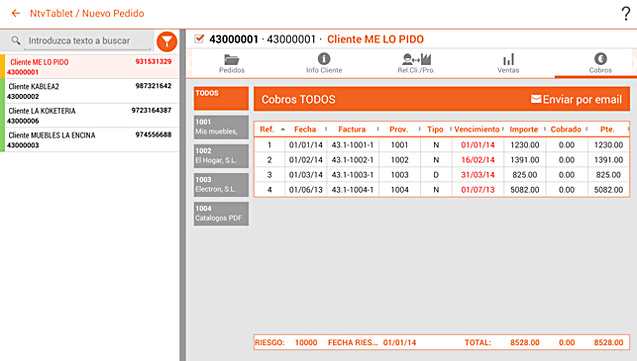Select Cliente ME LO PIDO
The height and width of the screenshot is (361, 637).
89,67
